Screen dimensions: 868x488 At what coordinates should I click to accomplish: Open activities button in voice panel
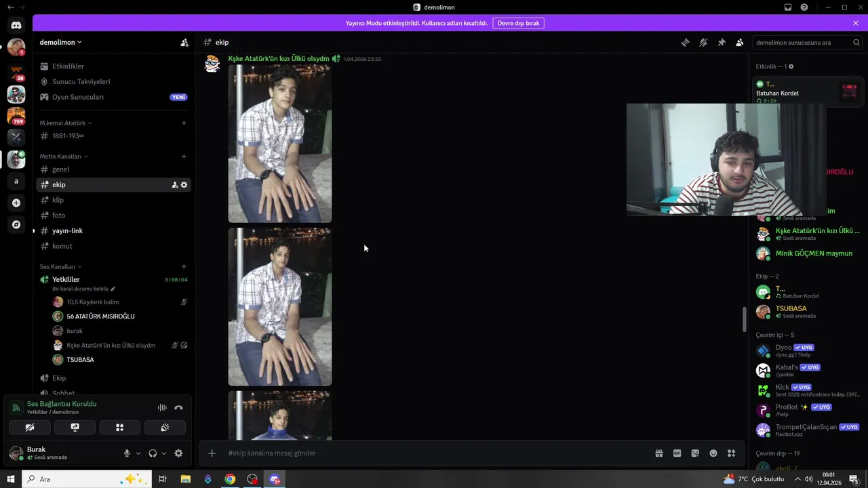pyautogui.click(x=120, y=428)
